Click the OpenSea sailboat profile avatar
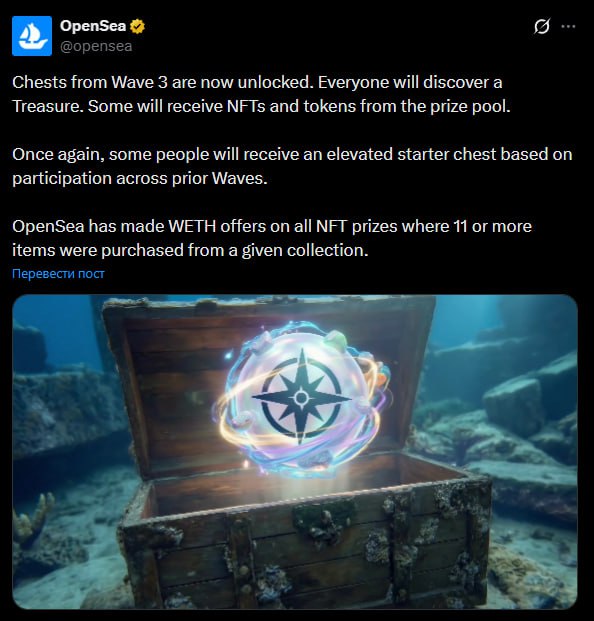The height and width of the screenshot is (621, 594). click(32, 36)
